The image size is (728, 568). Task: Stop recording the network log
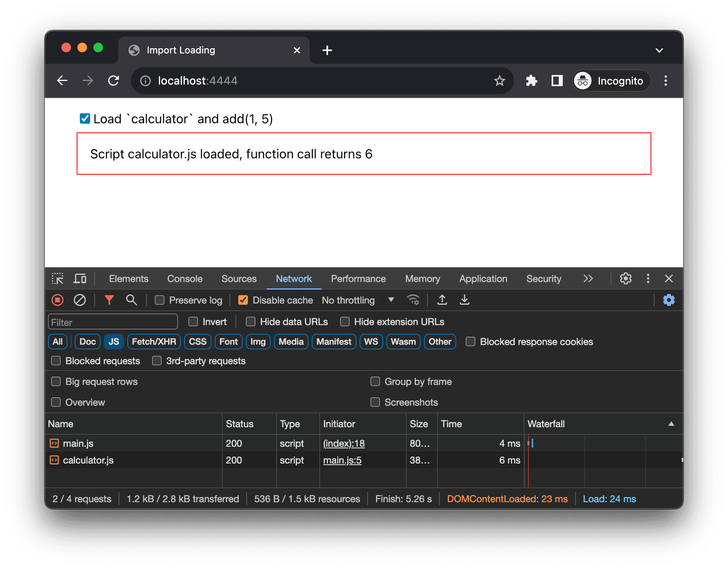(57, 300)
